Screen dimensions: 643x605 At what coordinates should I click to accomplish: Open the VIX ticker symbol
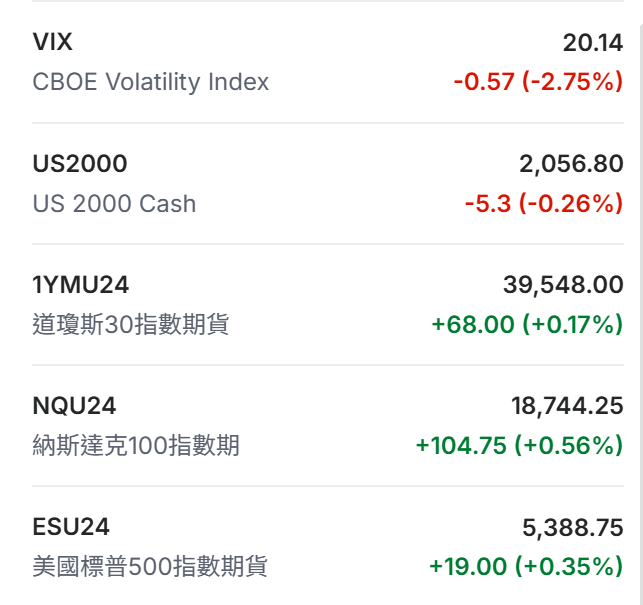pyautogui.click(x=53, y=42)
